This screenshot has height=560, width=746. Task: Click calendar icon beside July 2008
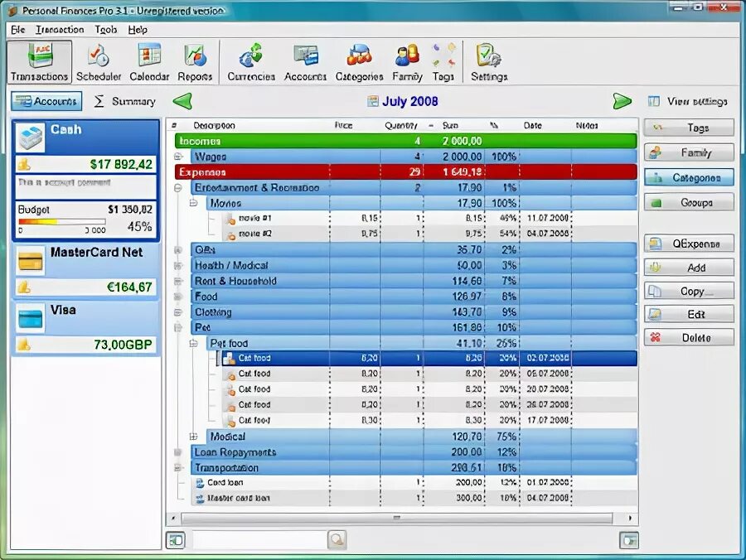tap(373, 101)
